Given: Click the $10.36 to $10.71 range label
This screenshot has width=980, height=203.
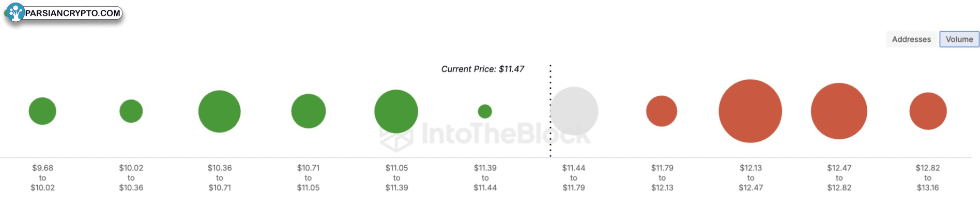Looking at the screenshot, I should coord(220,178).
